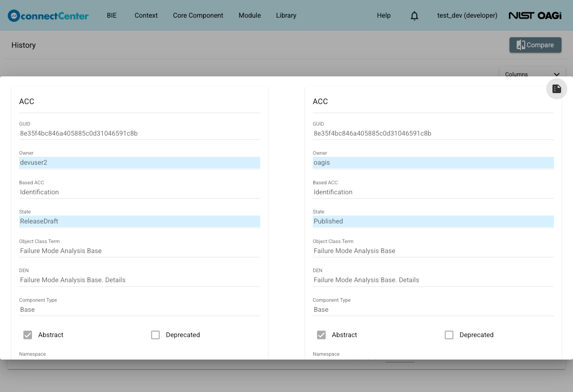The height and width of the screenshot is (392, 573).
Task: Click the left panel ACC heading
Action: pos(27,101)
